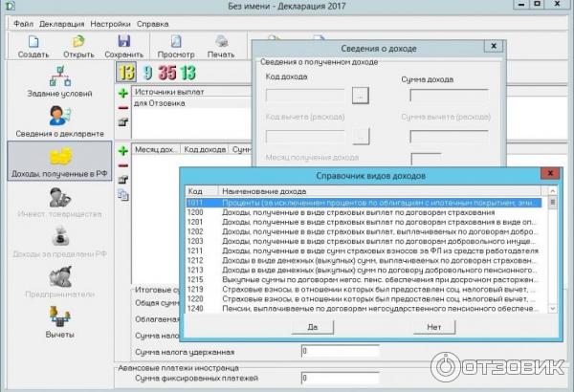Open the Настройки menu

(112, 22)
